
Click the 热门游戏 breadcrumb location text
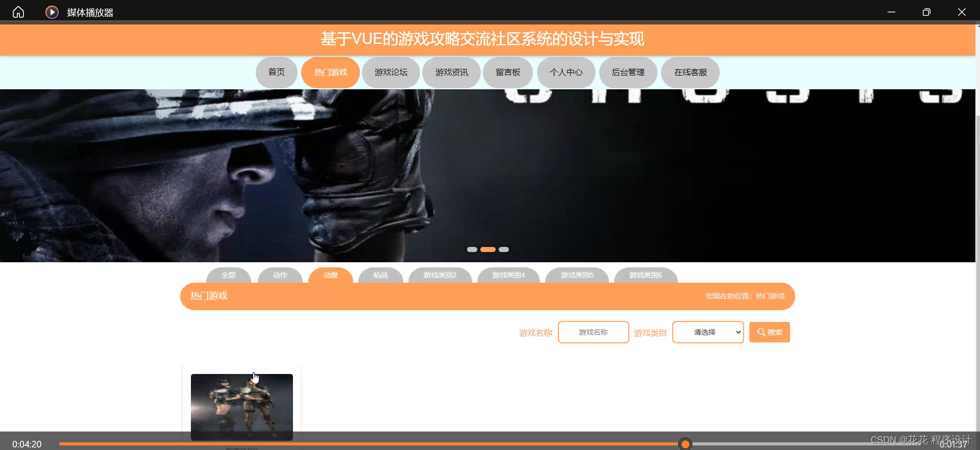coord(770,296)
